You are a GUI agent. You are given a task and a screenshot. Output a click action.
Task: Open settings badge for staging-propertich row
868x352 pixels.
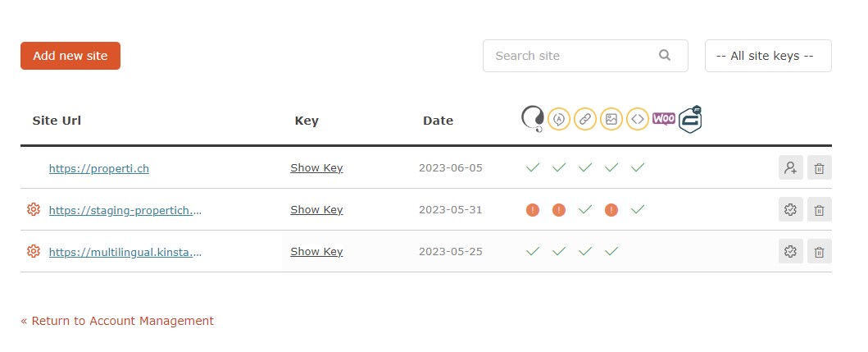point(790,209)
